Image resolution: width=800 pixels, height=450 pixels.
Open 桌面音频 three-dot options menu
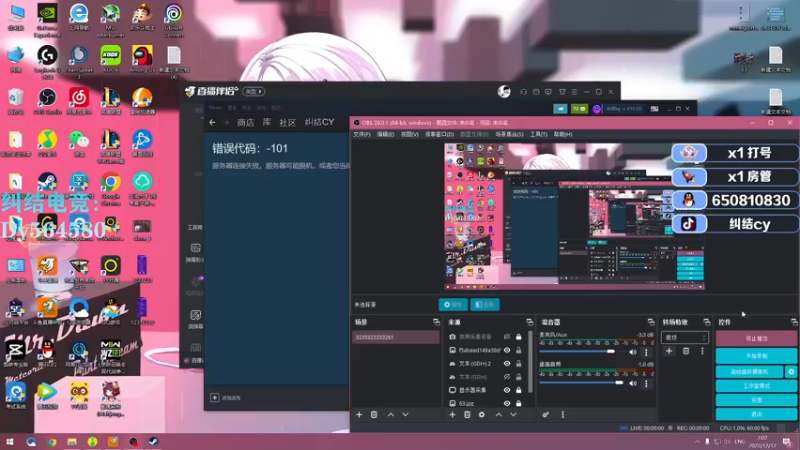[646, 383]
